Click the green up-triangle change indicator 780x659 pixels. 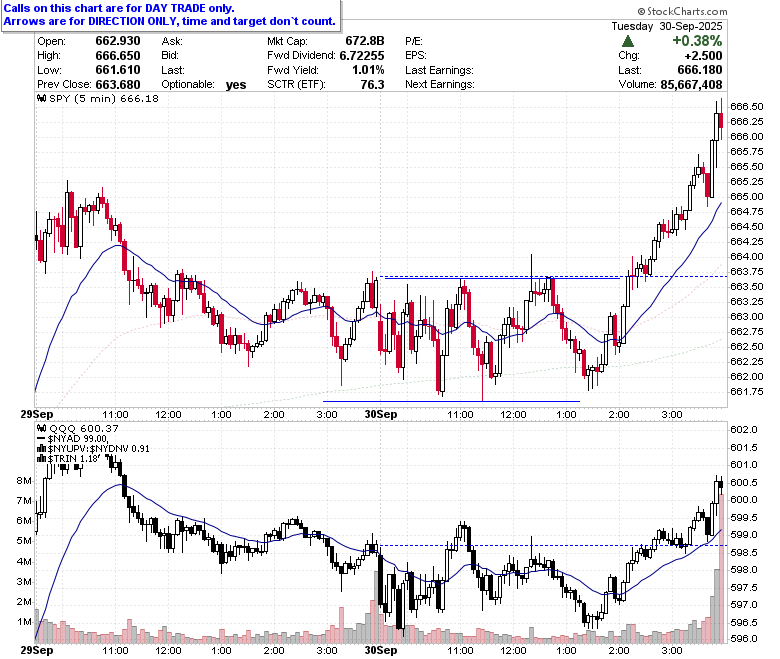tap(628, 41)
